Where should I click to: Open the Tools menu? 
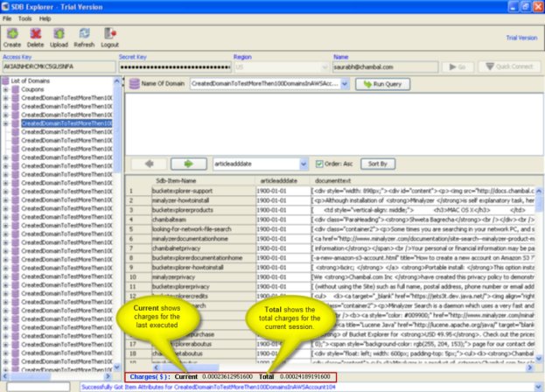pos(24,18)
